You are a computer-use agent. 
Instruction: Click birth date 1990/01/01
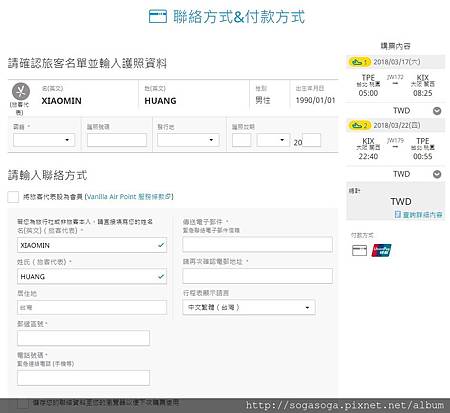(315, 100)
